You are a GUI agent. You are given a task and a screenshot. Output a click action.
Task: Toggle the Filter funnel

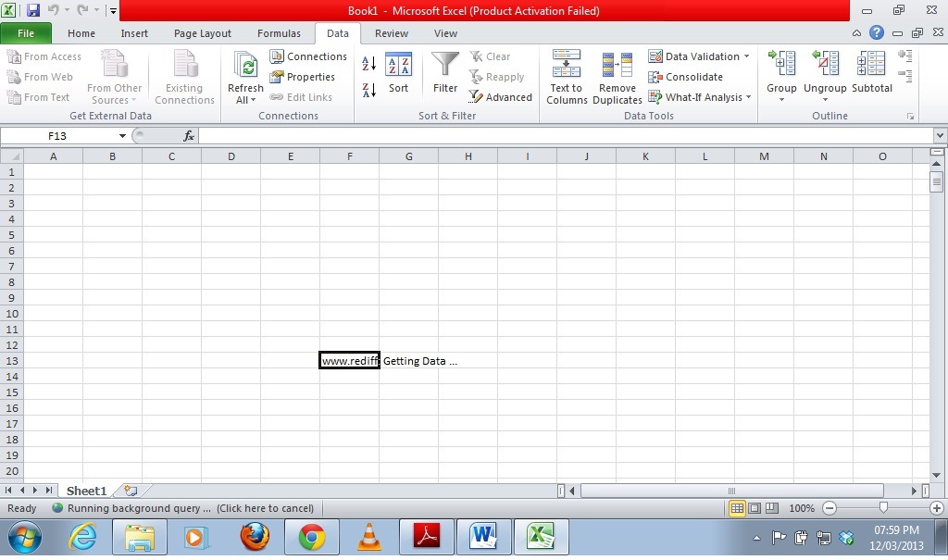click(445, 72)
